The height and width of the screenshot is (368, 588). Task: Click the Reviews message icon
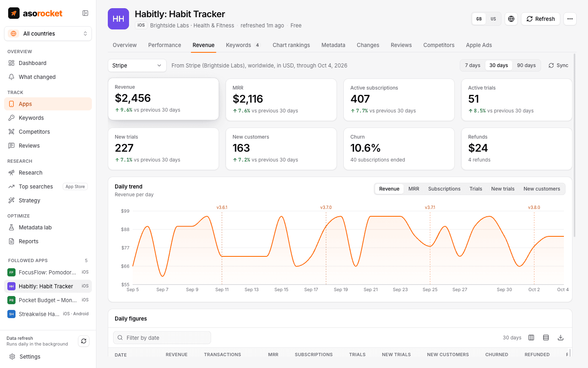pyautogui.click(x=11, y=146)
